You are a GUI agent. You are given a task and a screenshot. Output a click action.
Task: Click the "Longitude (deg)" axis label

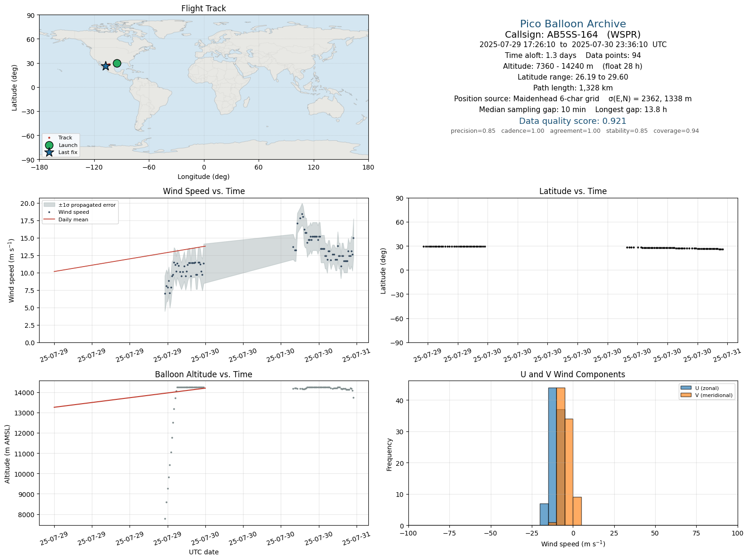[x=203, y=177]
